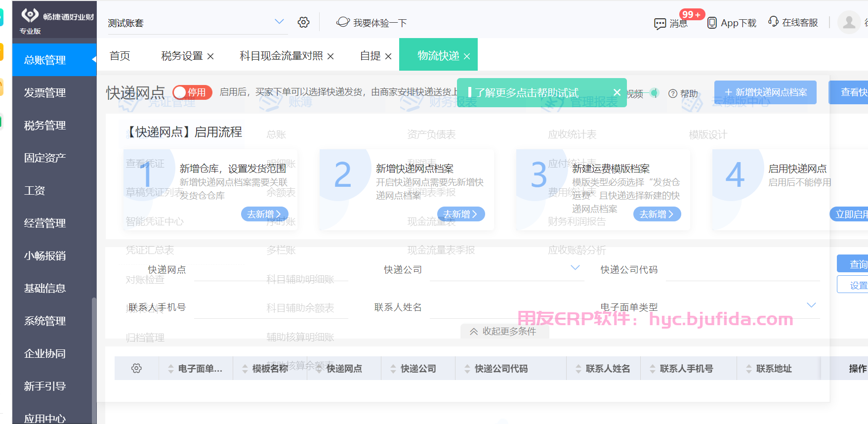Sort by 模板名称 column arrows

coord(245,369)
